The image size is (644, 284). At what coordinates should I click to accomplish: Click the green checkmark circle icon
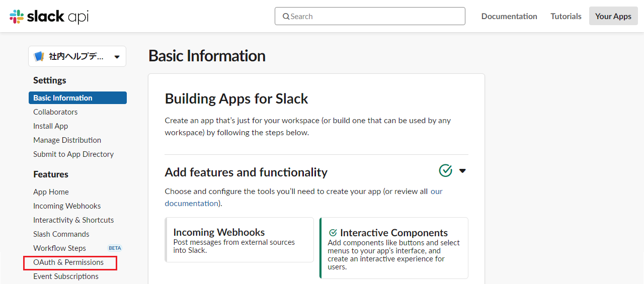[x=446, y=170]
